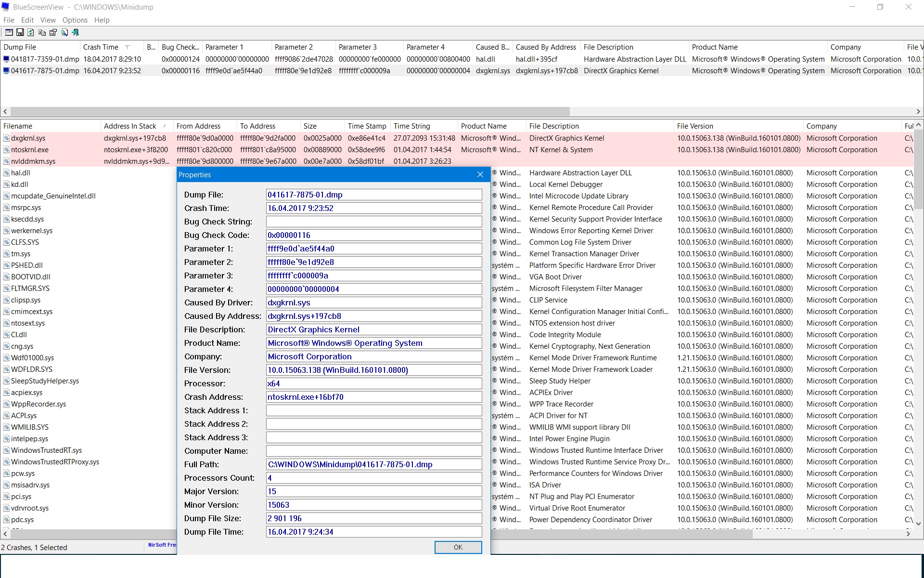Sort by Crash Time column header
The image size is (924, 578).
(x=101, y=47)
